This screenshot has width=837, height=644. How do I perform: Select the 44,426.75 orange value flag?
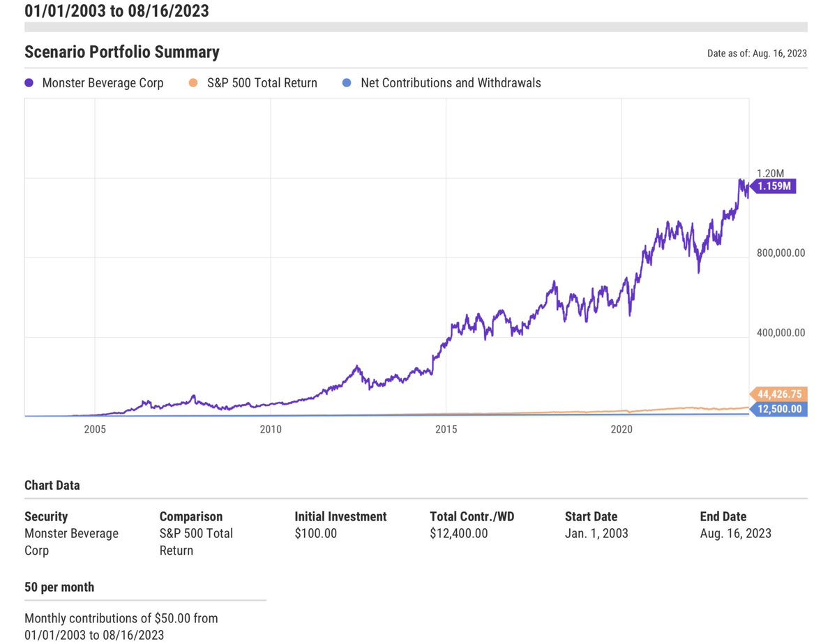click(778, 394)
